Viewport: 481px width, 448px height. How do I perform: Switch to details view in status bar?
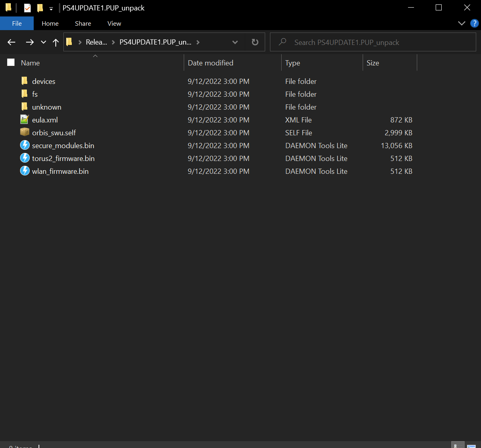click(x=457, y=445)
